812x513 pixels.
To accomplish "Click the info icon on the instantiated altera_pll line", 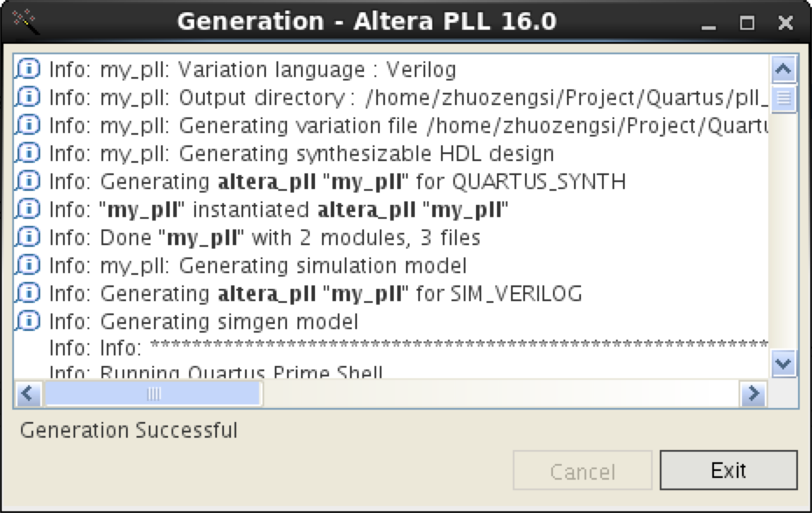I will tap(27, 209).
